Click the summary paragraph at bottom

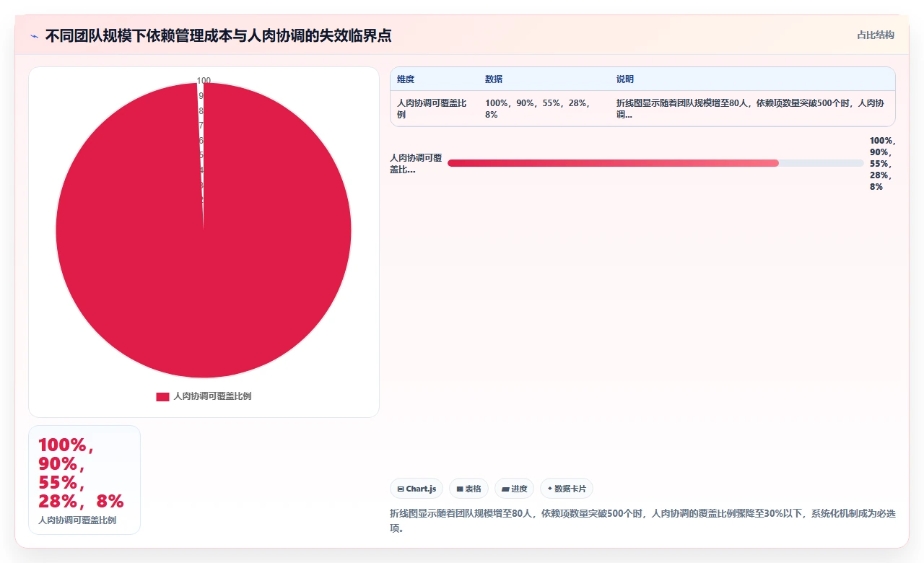pyautogui.click(x=642, y=520)
